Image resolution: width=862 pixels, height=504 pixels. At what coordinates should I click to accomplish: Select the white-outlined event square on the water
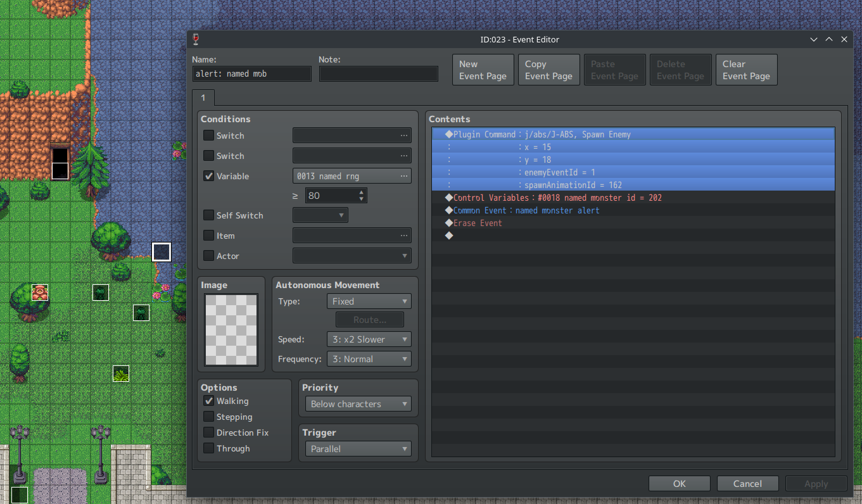[162, 252]
